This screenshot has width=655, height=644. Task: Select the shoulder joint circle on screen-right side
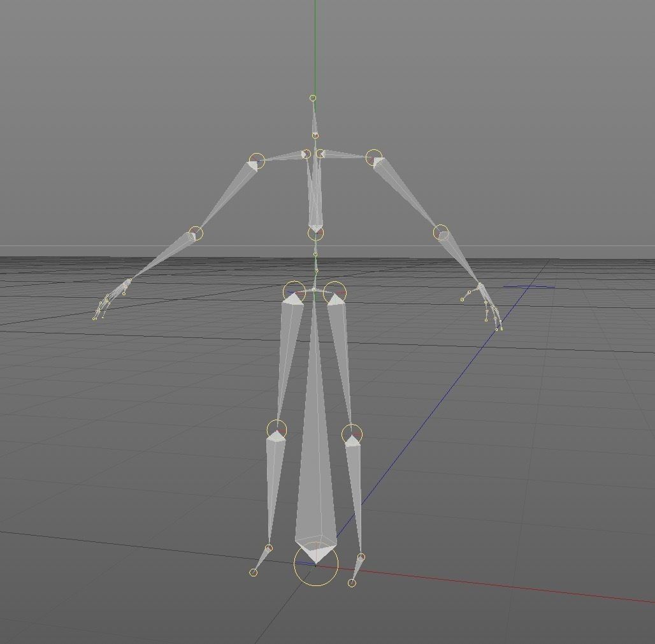pos(374,157)
